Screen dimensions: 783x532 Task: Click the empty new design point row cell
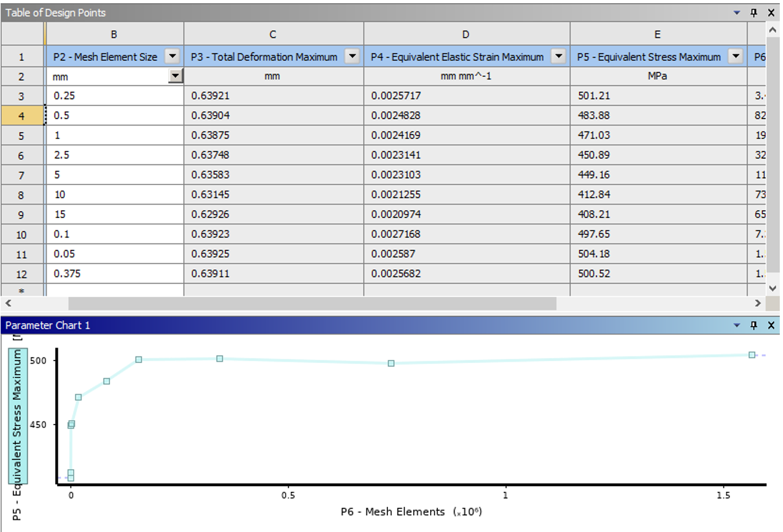click(x=114, y=291)
